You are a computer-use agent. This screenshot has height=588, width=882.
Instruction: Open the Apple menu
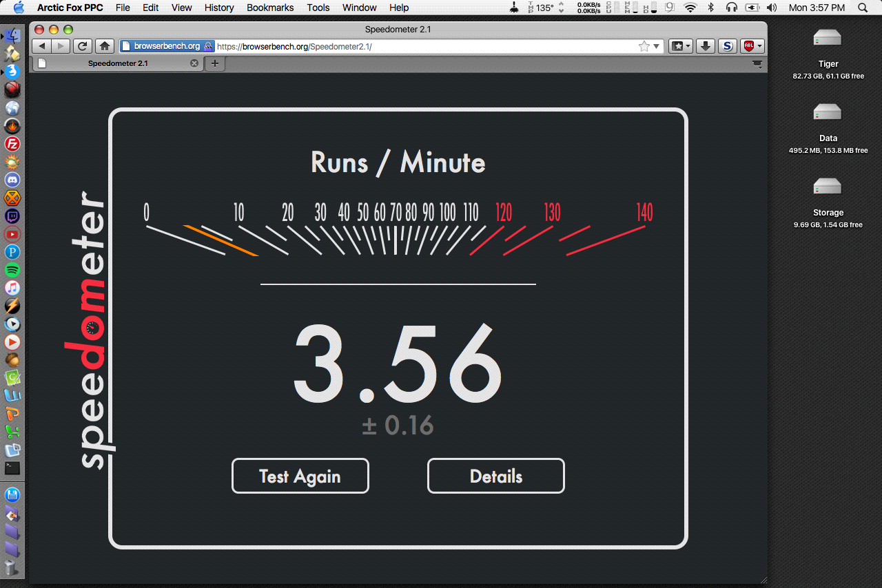tap(19, 8)
